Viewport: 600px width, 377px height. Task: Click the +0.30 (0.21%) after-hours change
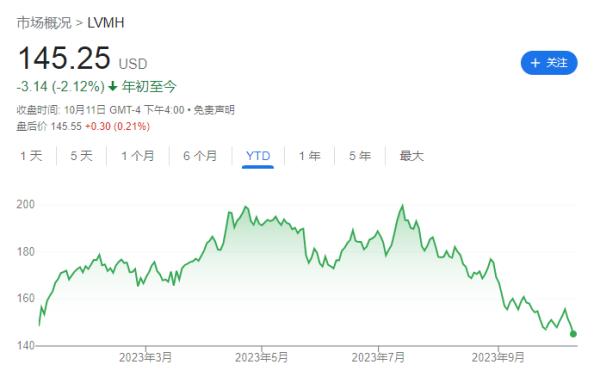[x=117, y=126]
